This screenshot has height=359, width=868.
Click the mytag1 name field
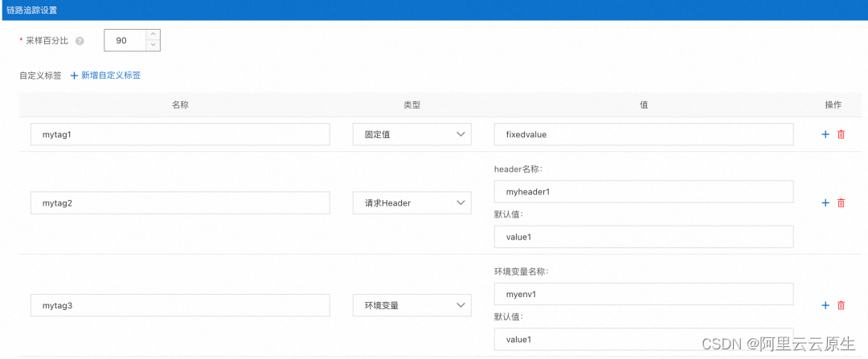coord(181,134)
